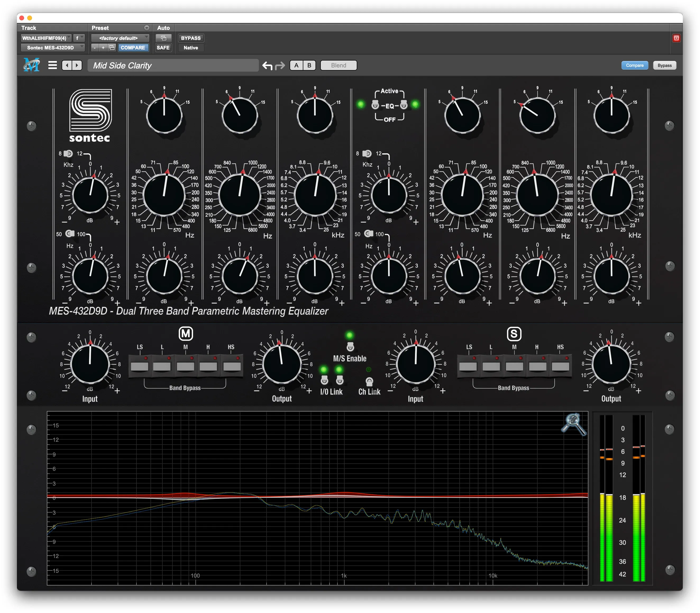Load the previous preset with the left arrow
The height and width of the screenshot is (613, 700).
67,65
